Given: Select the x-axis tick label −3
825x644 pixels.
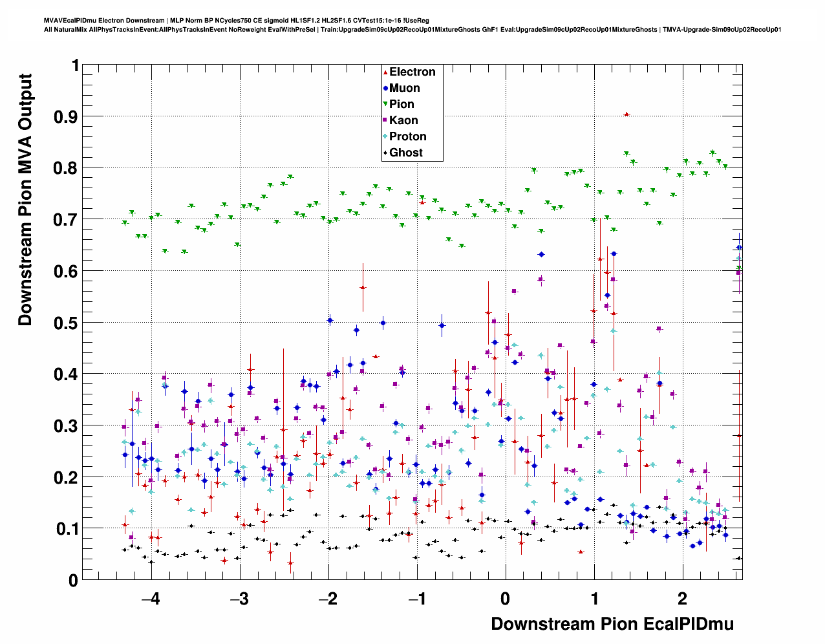Looking at the screenshot, I should [239, 598].
